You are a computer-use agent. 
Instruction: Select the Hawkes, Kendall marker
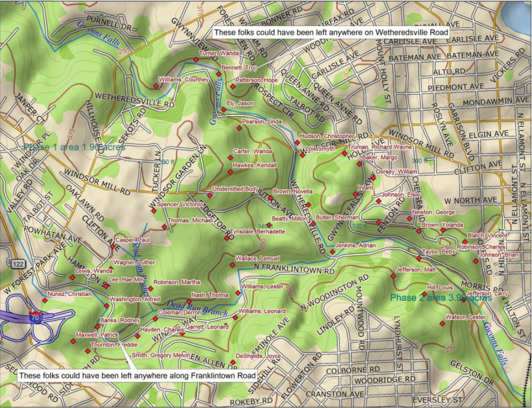coord(230,172)
